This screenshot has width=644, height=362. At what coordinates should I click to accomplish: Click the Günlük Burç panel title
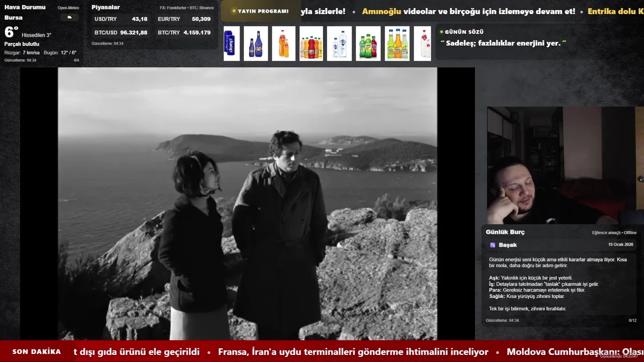pyautogui.click(x=505, y=232)
